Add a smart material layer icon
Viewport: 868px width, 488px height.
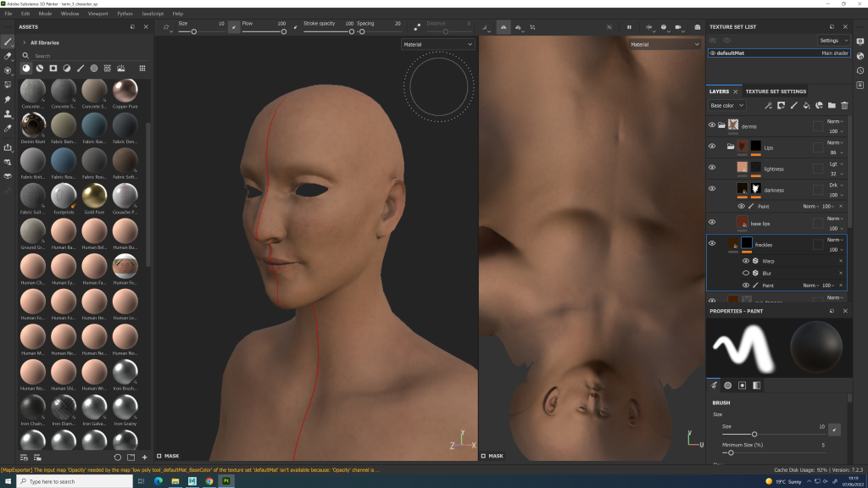(820, 105)
